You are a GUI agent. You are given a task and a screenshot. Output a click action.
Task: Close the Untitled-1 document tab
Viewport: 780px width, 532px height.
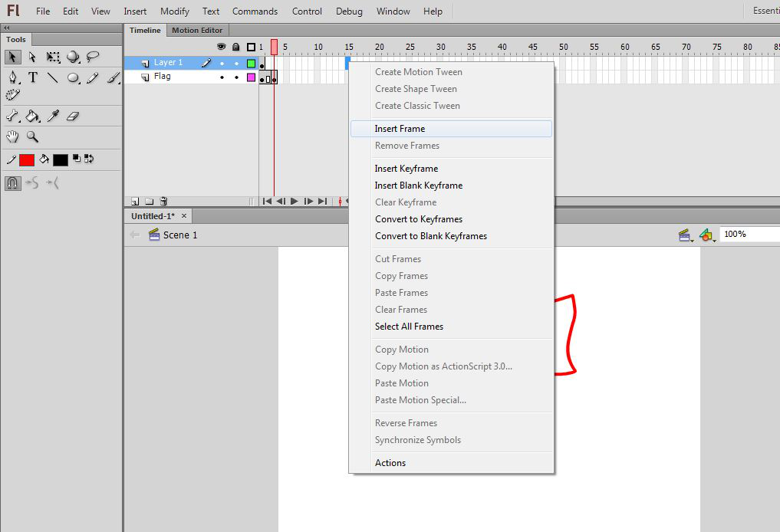(184, 215)
